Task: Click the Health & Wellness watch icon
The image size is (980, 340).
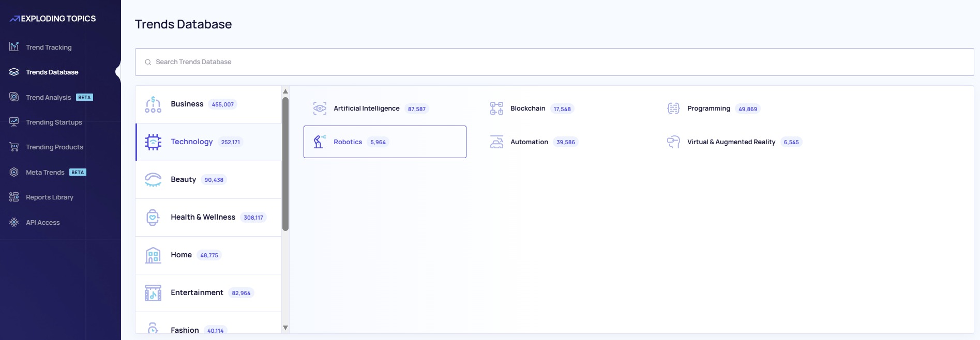Action: pos(153,218)
